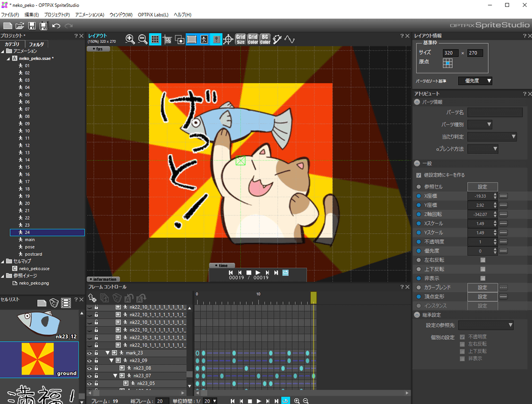532x404 pixels.
Task: Open the プロジェクト(P) menu
Action: 57,15
